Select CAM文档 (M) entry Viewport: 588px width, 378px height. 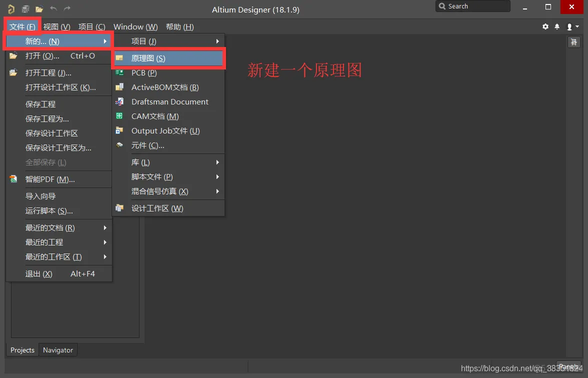[x=168, y=116]
